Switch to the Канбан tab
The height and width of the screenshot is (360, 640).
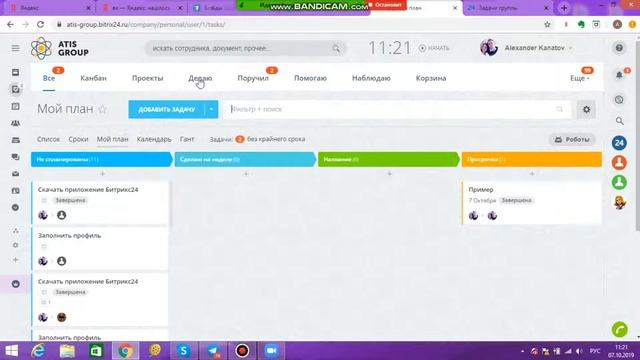click(x=93, y=78)
